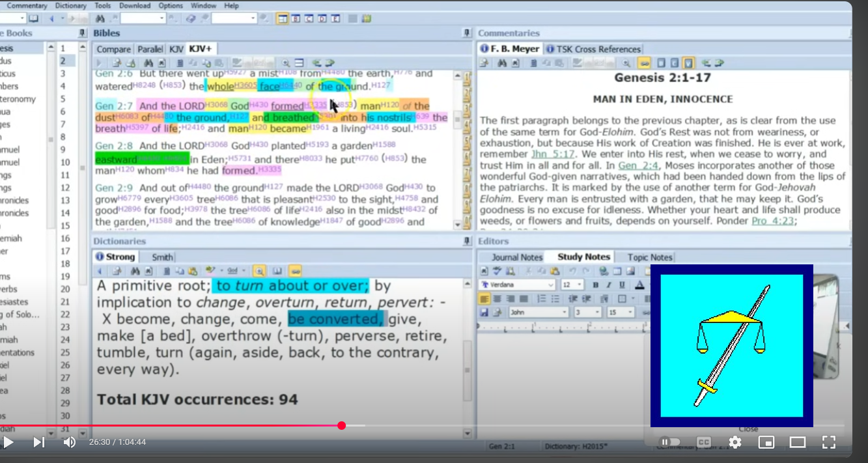Click the blue back navigation arrow in main toolbar

(x=53, y=18)
